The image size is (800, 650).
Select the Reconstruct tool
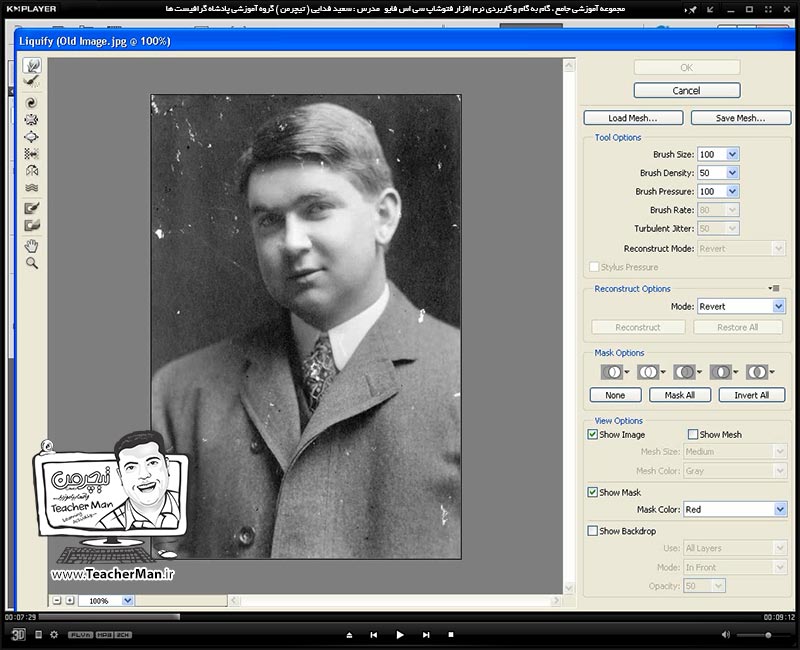pos(32,82)
